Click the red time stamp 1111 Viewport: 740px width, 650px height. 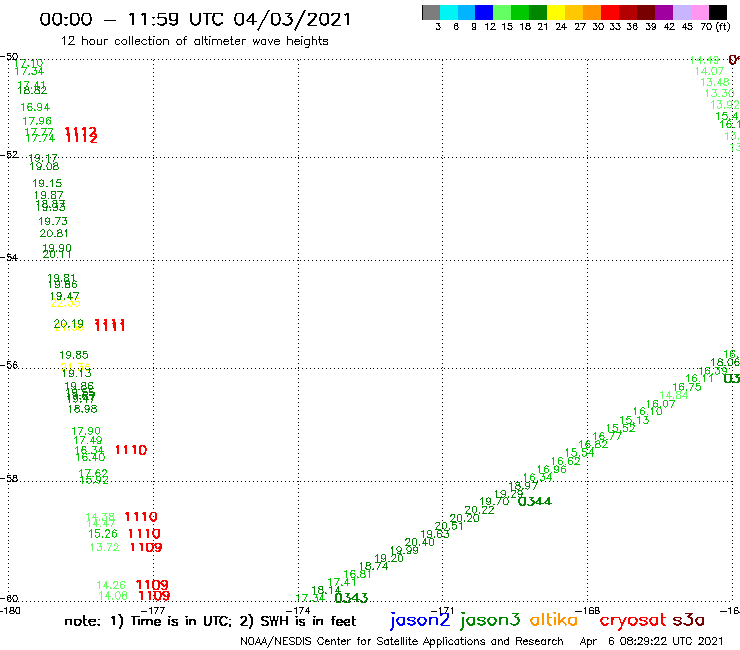click(x=109, y=325)
